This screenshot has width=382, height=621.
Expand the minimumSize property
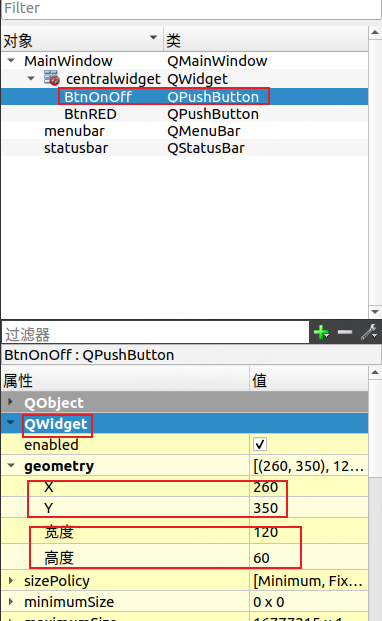[11, 602]
